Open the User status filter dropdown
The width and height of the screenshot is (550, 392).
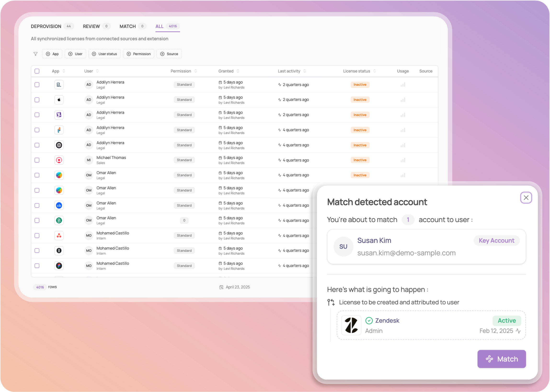pyautogui.click(x=104, y=54)
